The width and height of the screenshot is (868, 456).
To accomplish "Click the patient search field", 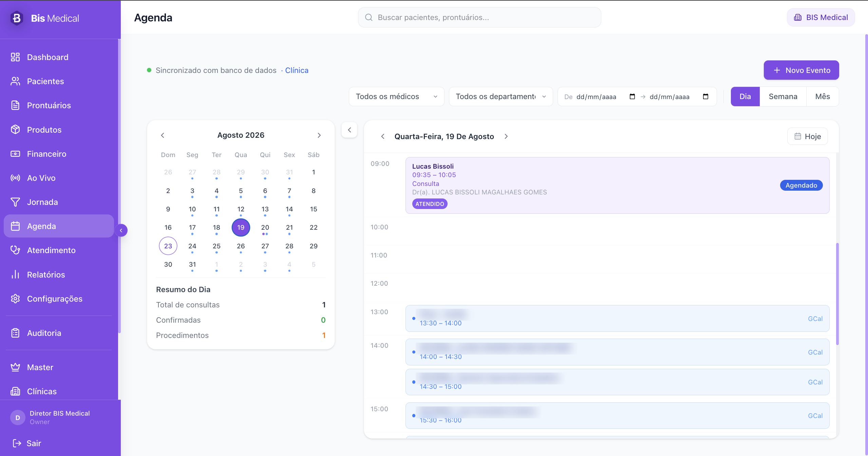I will [479, 17].
